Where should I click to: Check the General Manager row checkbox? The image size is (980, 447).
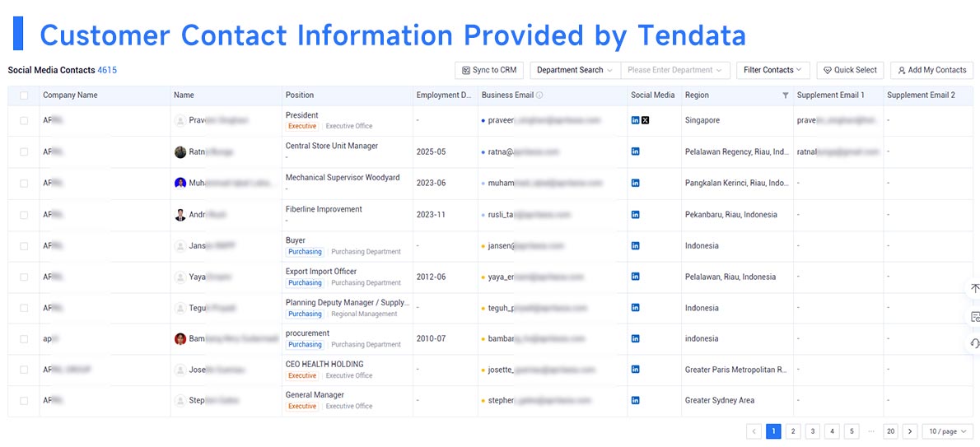point(24,401)
